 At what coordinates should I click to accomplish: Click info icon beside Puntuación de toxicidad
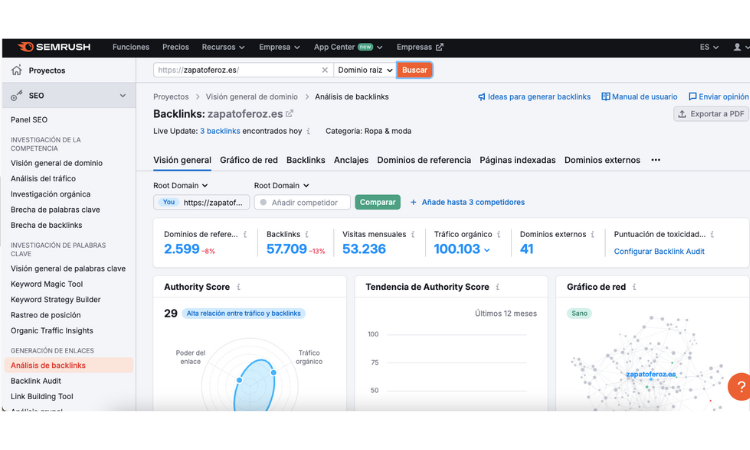pos(712,234)
